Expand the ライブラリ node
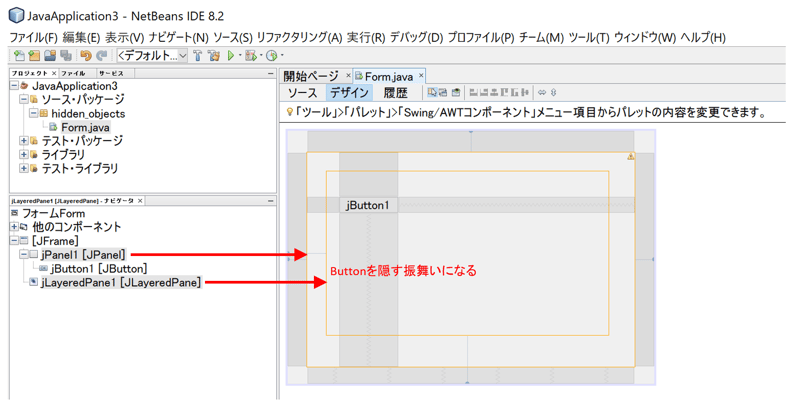800x408 pixels. [x=23, y=155]
